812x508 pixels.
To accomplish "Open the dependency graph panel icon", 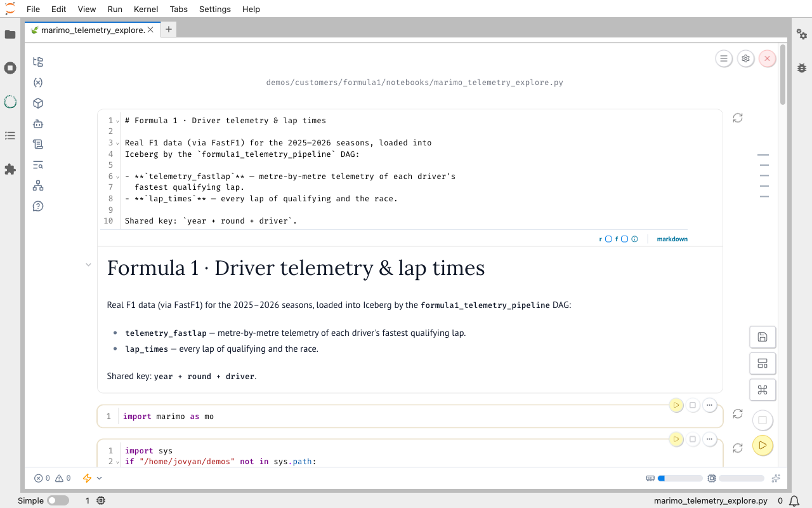I will (38, 185).
